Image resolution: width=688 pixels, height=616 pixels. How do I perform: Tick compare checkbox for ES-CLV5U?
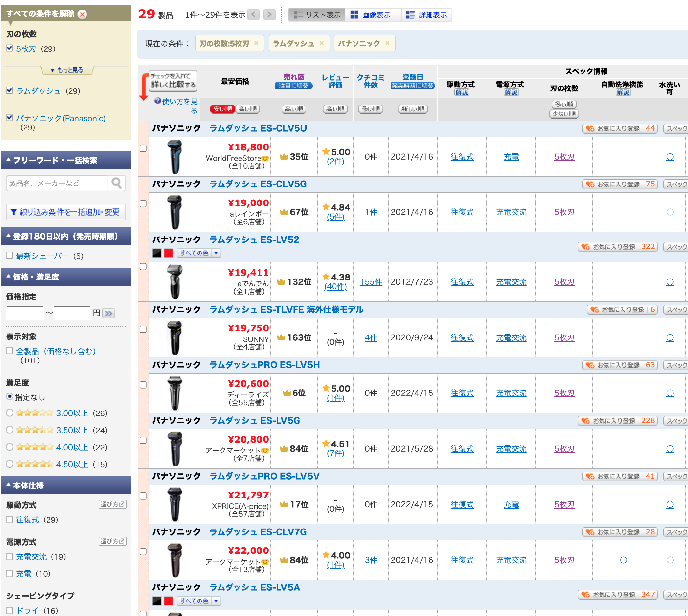click(143, 148)
